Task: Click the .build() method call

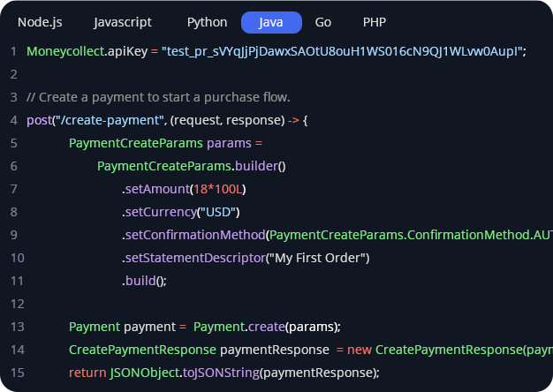Action: pyautogui.click(x=144, y=281)
